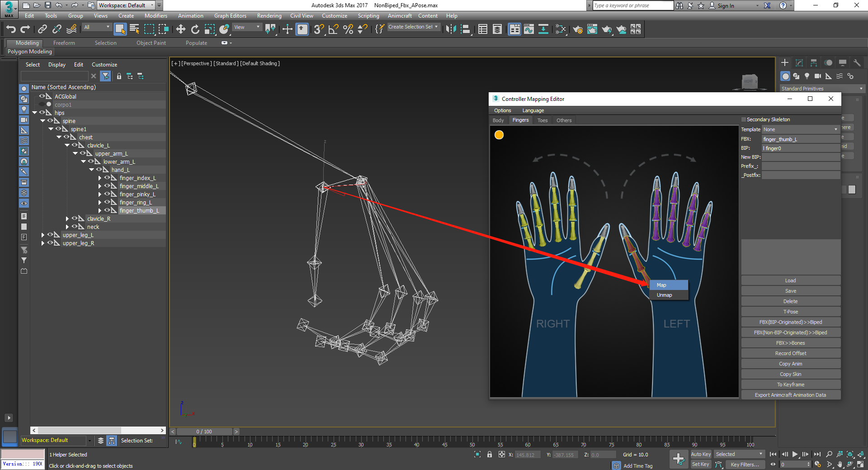Open the Utilities panel wrench icon

click(x=857, y=62)
